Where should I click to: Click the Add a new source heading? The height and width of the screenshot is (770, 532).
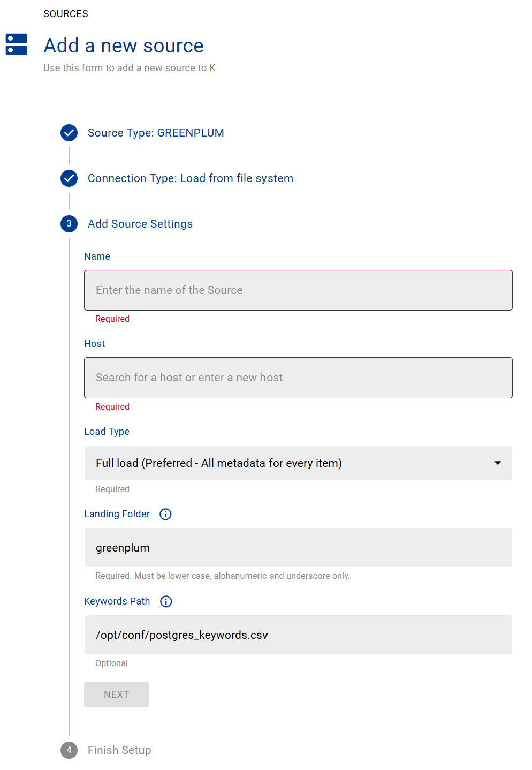point(124,46)
